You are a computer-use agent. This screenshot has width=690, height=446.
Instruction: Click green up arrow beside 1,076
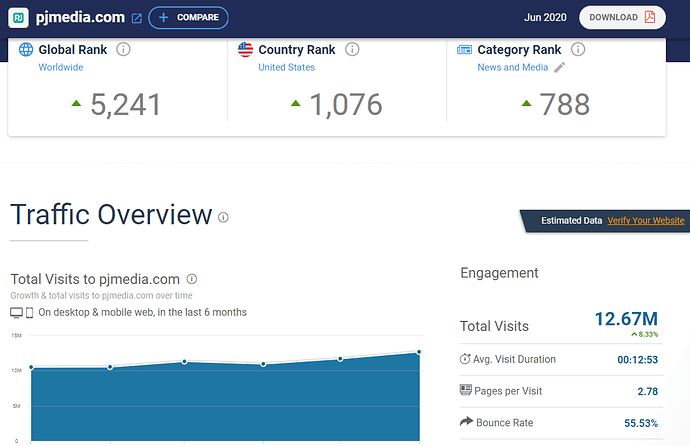point(296,103)
